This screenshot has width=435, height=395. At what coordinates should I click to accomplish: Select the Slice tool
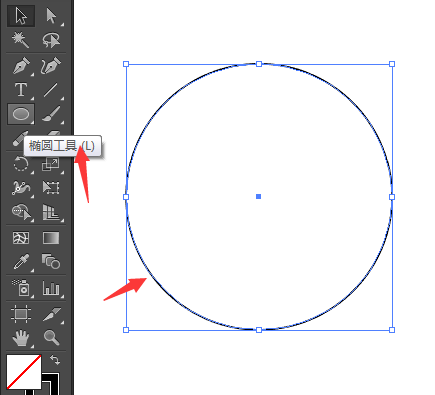point(51,314)
